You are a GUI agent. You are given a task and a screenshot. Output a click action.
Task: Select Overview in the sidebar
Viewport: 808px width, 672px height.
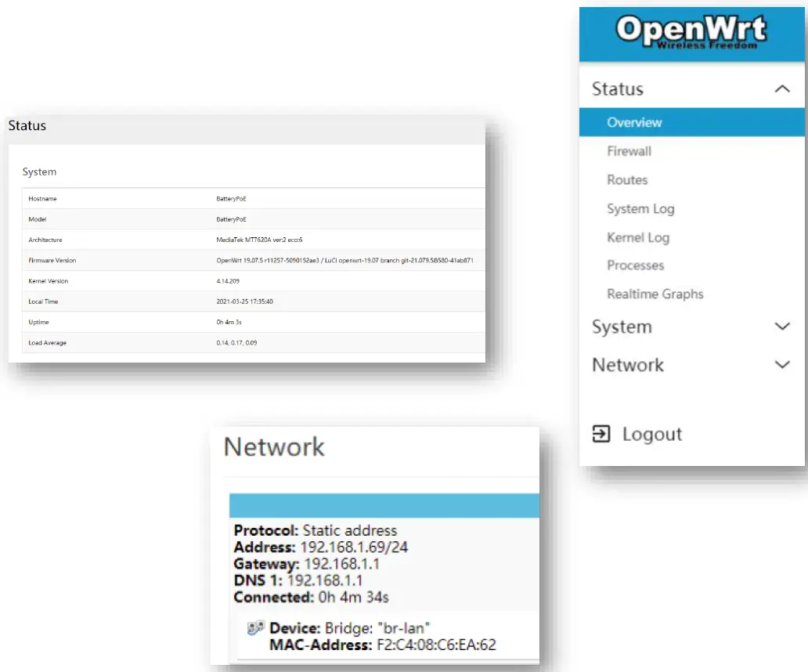point(691,122)
